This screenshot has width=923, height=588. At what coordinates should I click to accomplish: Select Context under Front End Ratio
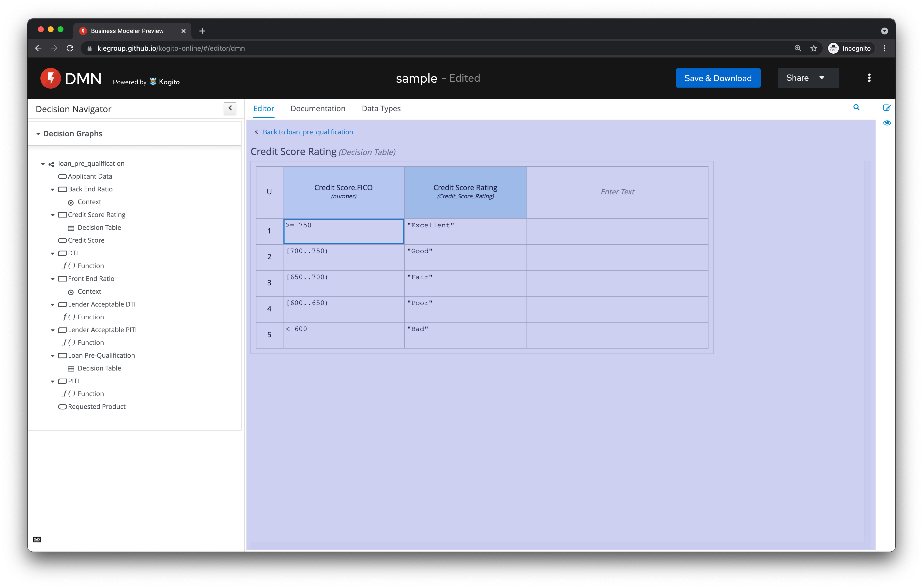[89, 291]
